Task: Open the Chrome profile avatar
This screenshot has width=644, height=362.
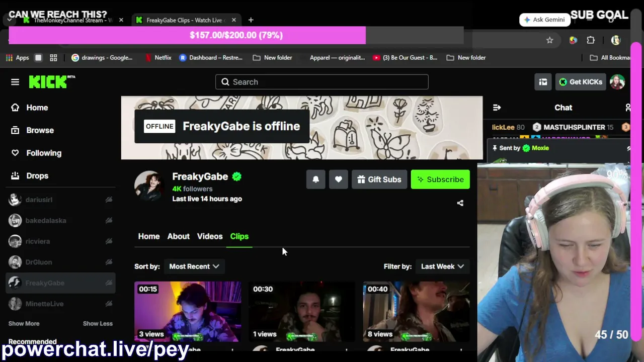Action: click(616, 40)
